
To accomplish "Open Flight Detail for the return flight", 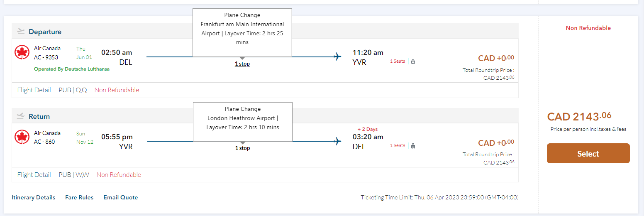I will coord(34,175).
